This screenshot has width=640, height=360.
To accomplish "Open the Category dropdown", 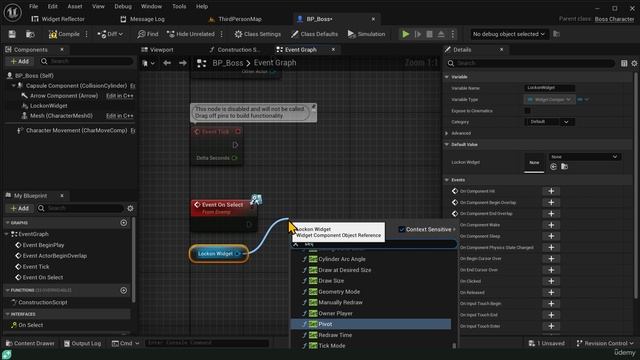I will [549, 122].
